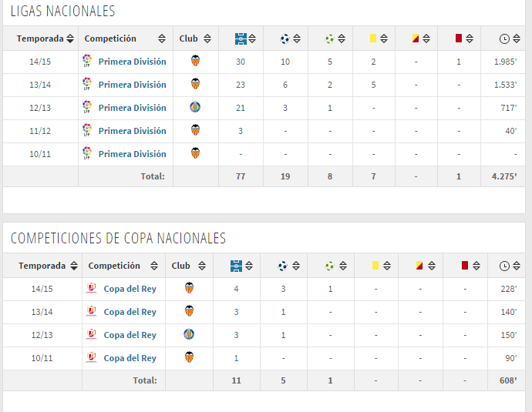Open Primera División link for season 14/15

tap(133, 62)
